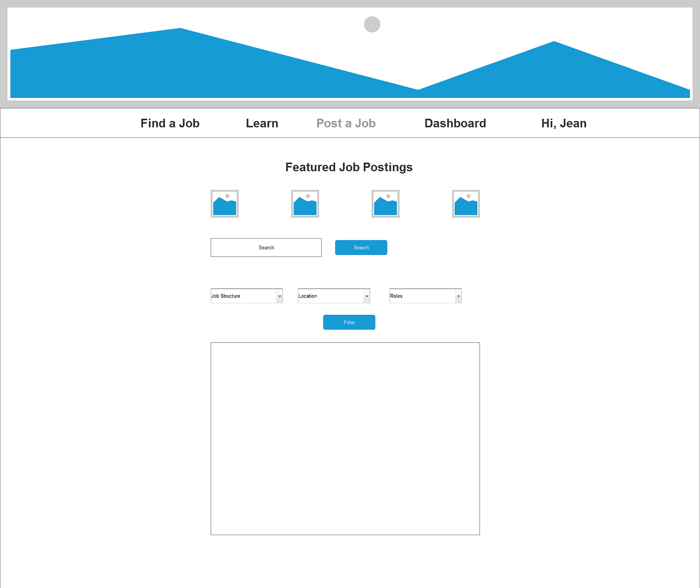Click the large header banner image

[x=350, y=54]
